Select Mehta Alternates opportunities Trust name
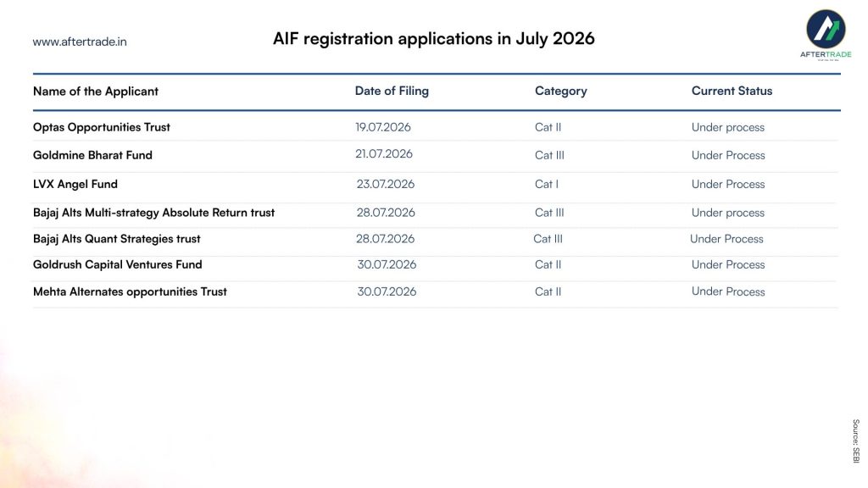Viewport: 868px width, 488px height. (x=130, y=292)
